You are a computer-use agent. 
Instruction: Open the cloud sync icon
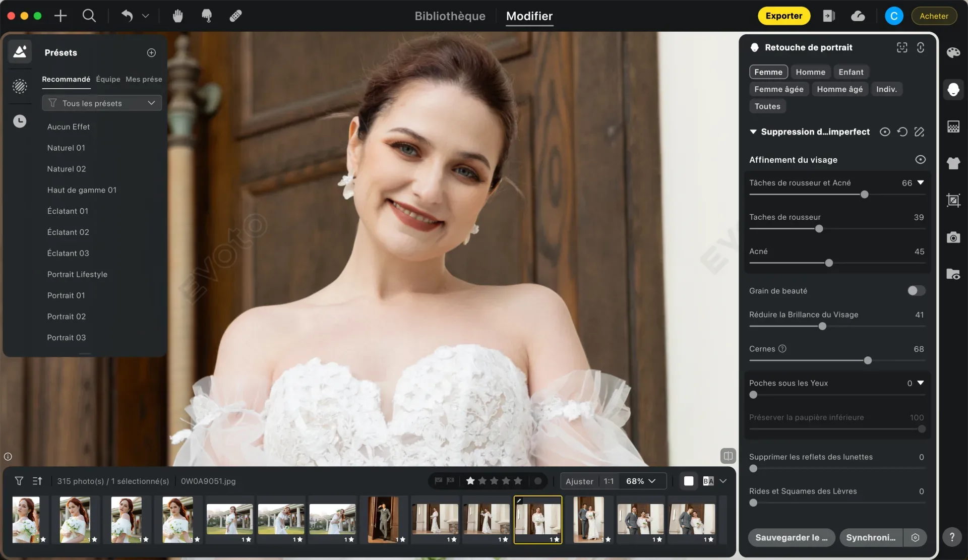click(858, 16)
